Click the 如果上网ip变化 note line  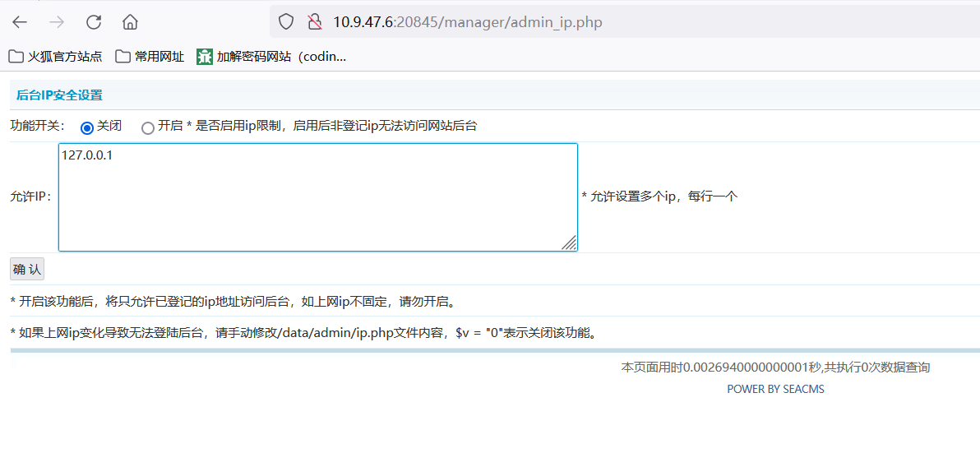303,332
